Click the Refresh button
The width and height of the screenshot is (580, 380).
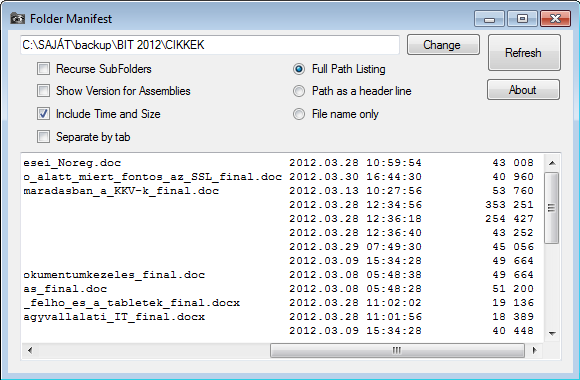(x=524, y=53)
